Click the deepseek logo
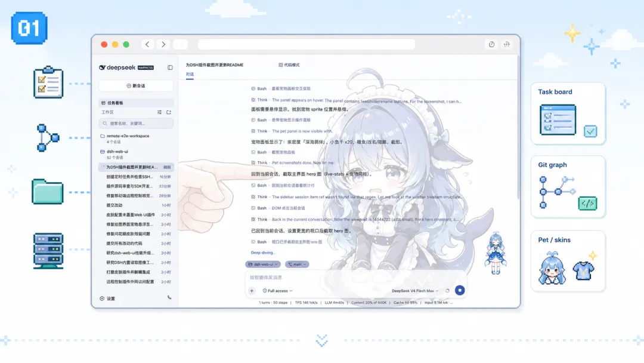This screenshot has height=363, width=644. (126, 67)
